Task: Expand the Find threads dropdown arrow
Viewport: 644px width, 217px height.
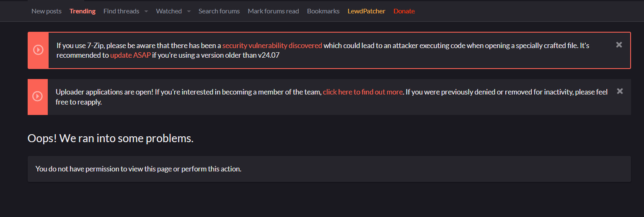Action: (146, 11)
